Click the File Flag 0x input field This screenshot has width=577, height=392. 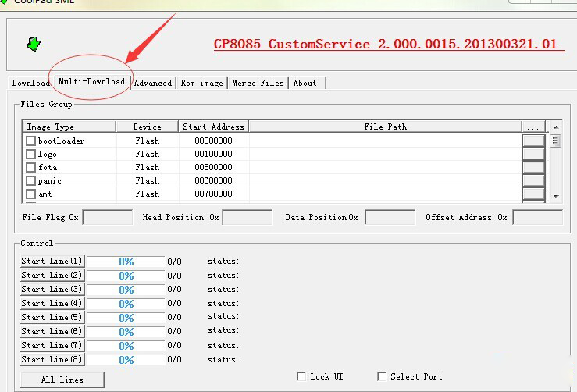point(108,217)
